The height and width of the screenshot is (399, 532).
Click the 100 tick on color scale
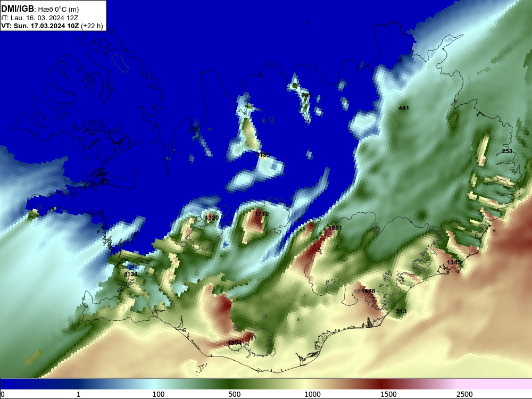tap(159, 394)
